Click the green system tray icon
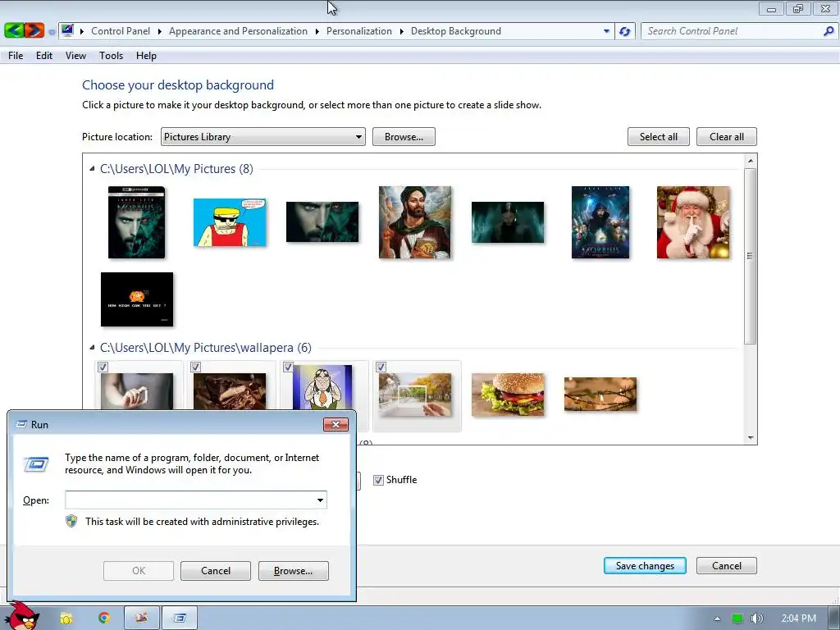Screen dimensions: 840x630 [737, 619]
